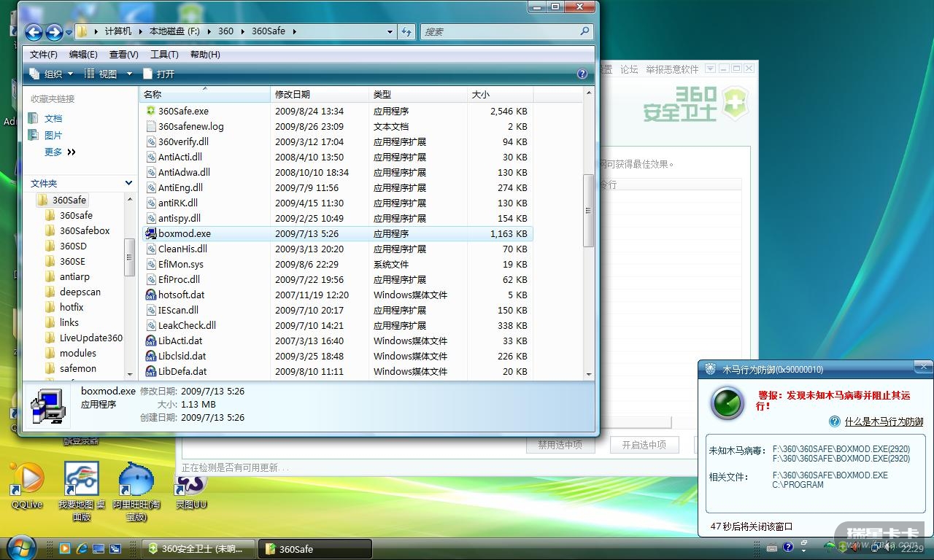Click the hotsoft.dat file icon

pos(151,295)
